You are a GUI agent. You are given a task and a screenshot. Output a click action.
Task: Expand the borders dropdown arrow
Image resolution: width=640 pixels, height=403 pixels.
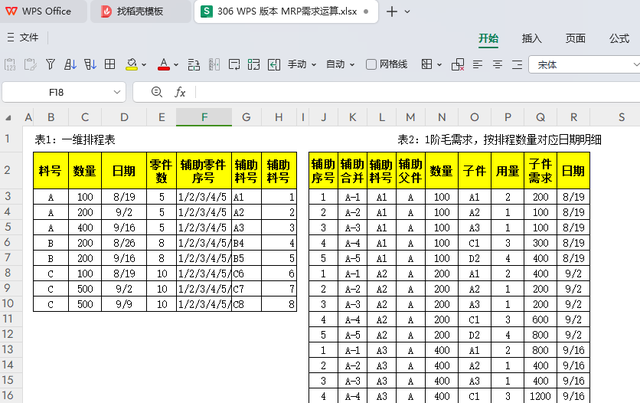point(439,65)
